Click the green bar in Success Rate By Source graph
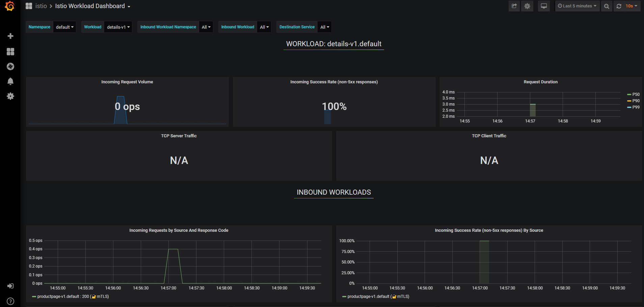 [484, 262]
